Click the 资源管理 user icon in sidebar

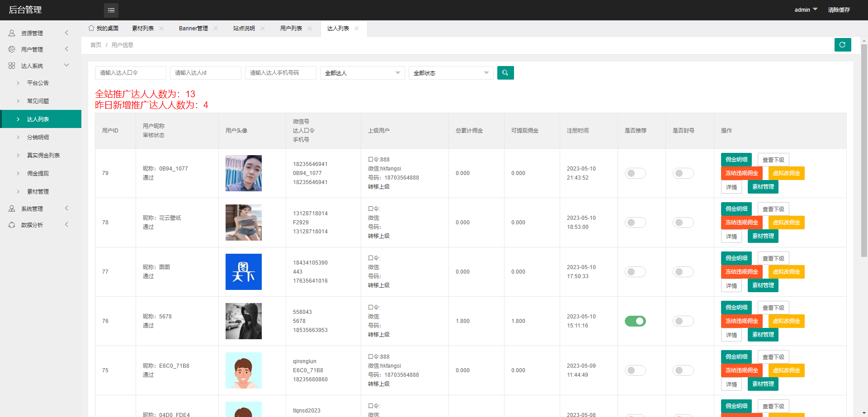pyautogui.click(x=12, y=33)
